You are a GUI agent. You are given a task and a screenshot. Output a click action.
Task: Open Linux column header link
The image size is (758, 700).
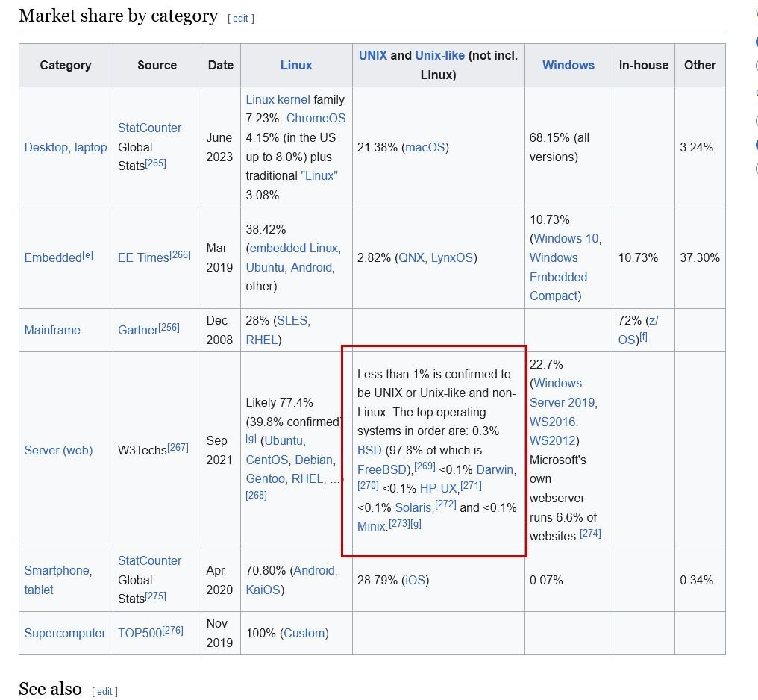[296, 65]
